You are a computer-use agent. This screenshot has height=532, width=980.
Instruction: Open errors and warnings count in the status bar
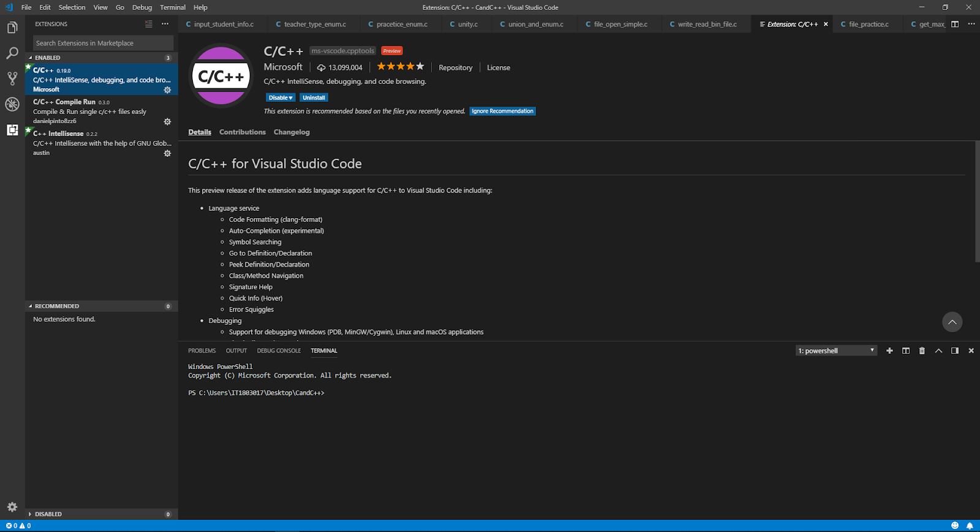18,526
